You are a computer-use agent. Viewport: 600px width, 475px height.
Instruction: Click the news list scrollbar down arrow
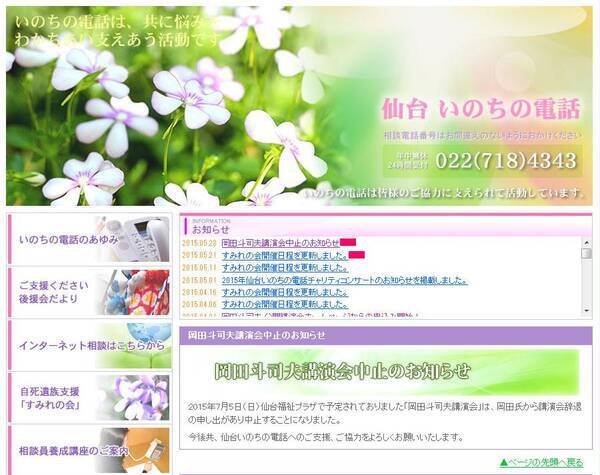[586, 311]
